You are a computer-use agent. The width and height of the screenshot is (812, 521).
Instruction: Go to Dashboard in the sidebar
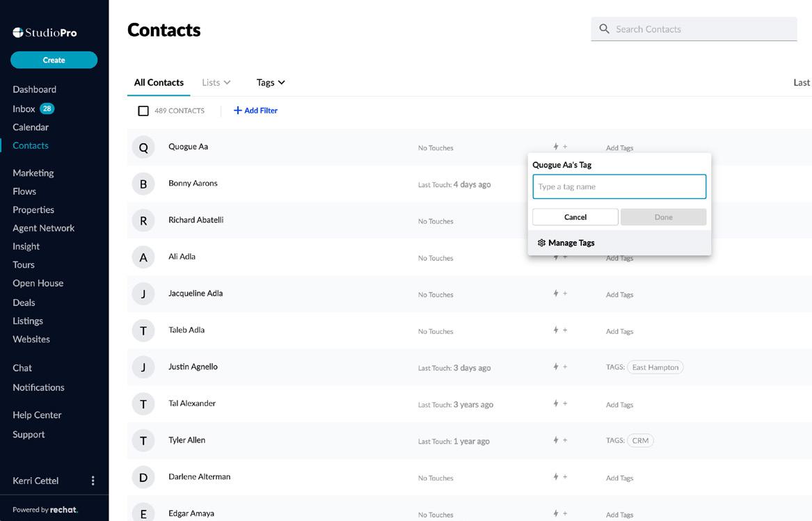tap(34, 89)
